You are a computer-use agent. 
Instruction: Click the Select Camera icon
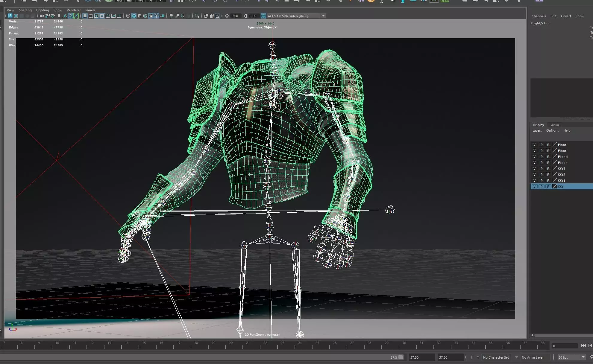[x=41, y=16]
